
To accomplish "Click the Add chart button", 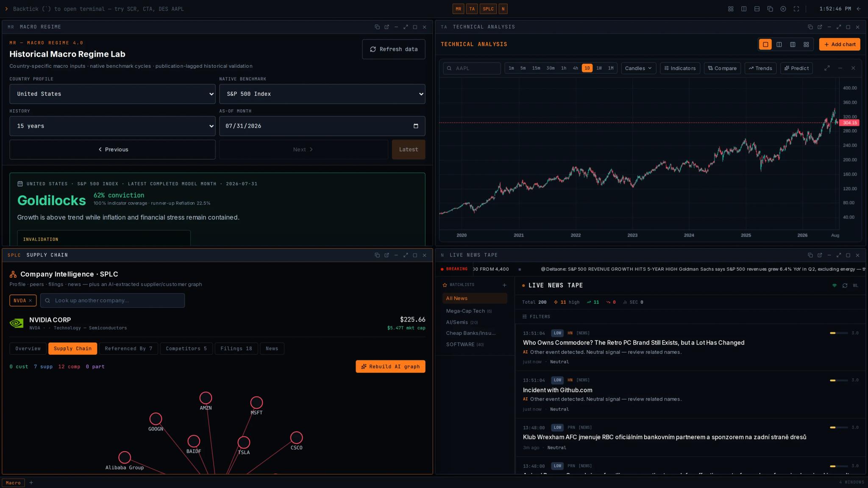I will 840,44.
